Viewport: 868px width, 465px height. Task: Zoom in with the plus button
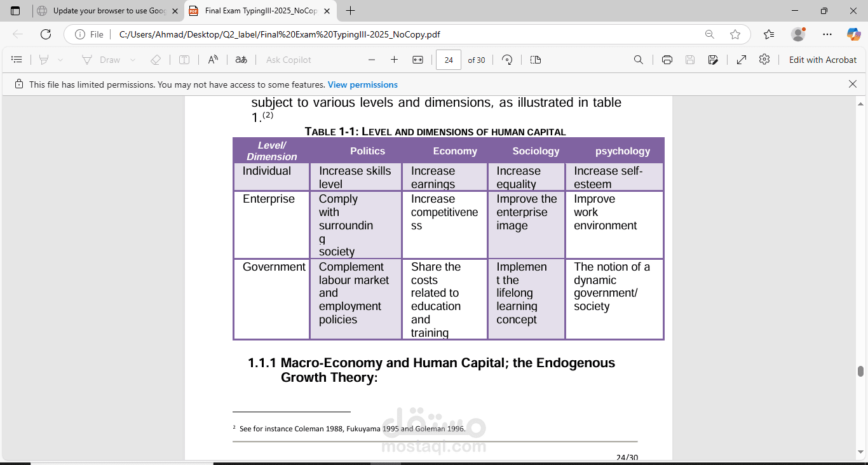(394, 60)
